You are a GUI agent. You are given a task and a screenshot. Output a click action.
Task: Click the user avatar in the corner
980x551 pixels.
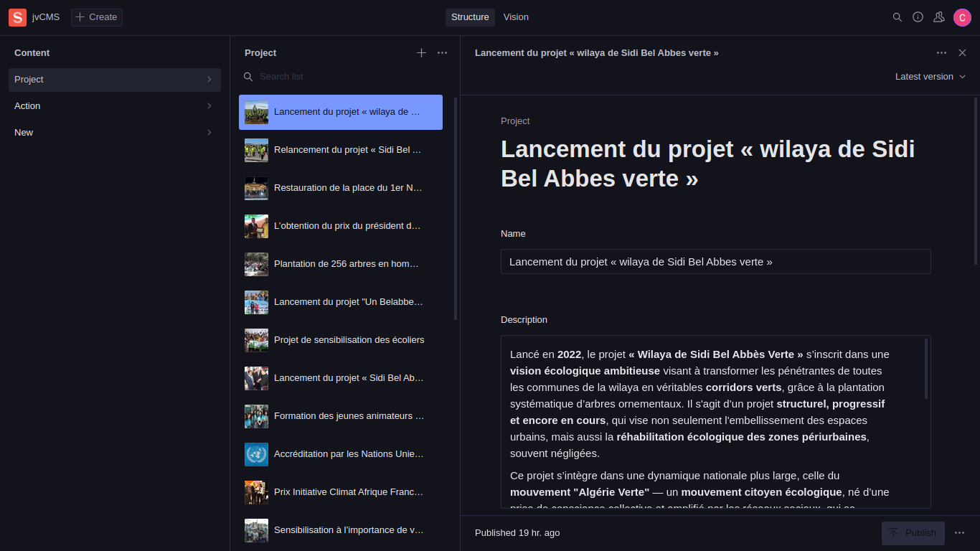[962, 17]
